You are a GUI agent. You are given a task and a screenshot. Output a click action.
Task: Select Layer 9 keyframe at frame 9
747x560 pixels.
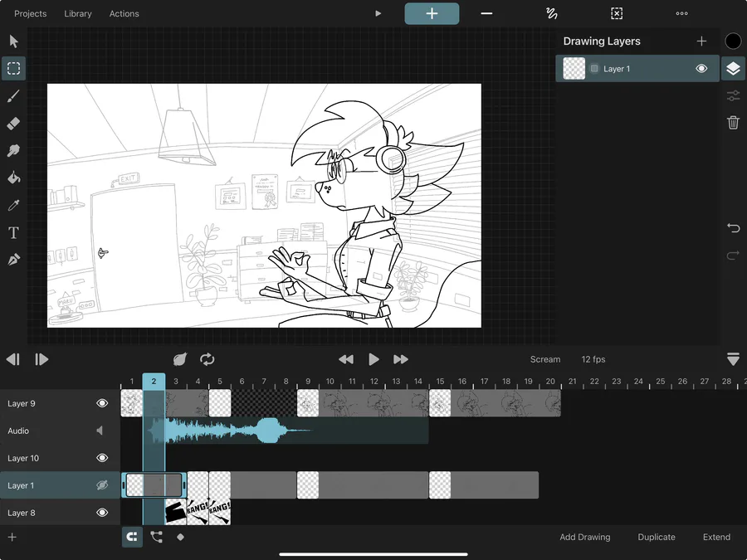point(308,403)
